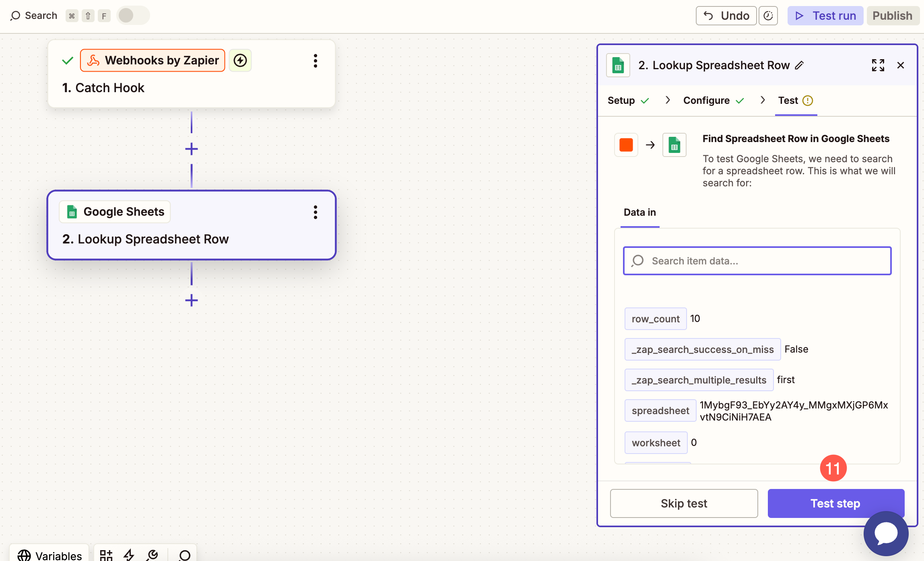This screenshot has width=924, height=561.
Task: Click the add apps grid icon
Action: click(106, 555)
